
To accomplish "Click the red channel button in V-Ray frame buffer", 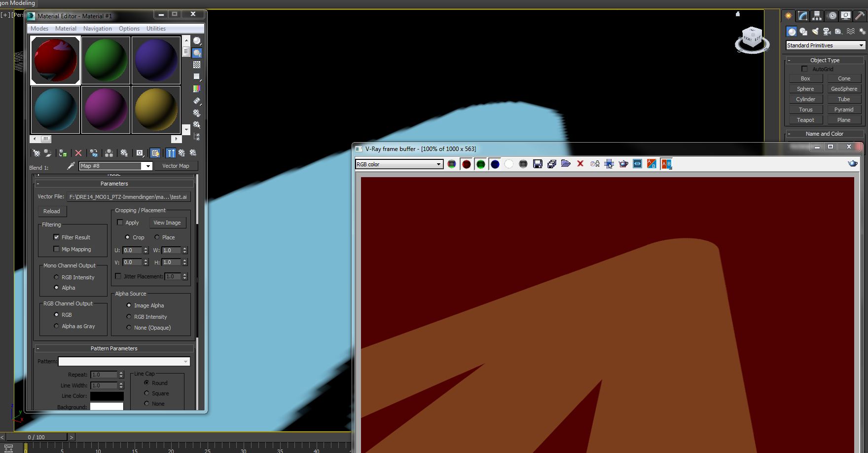I will pos(466,164).
